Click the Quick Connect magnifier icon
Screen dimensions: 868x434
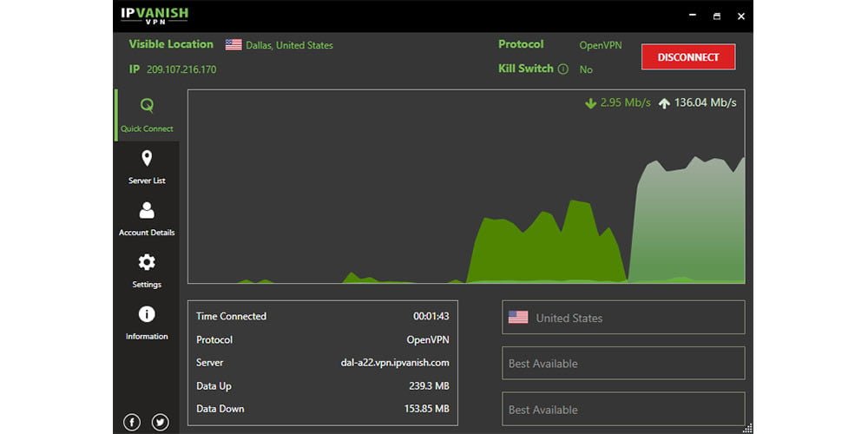pyautogui.click(x=147, y=106)
